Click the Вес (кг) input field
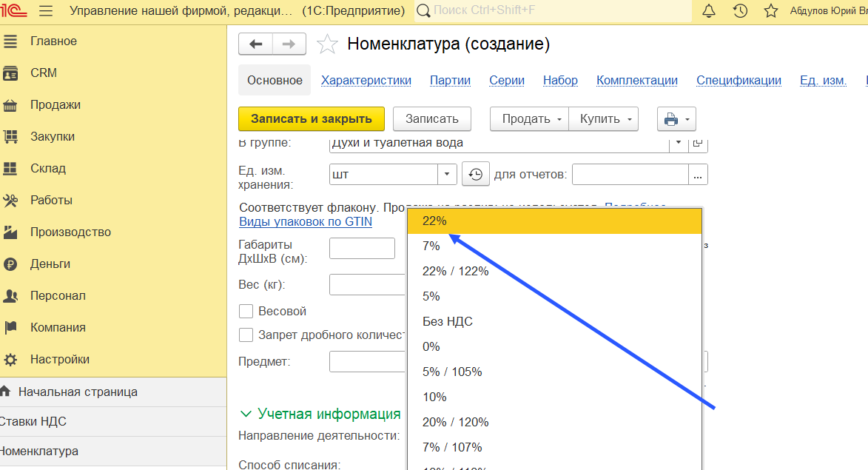The width and height of the screenshot is (868, 470). (368, 285)
